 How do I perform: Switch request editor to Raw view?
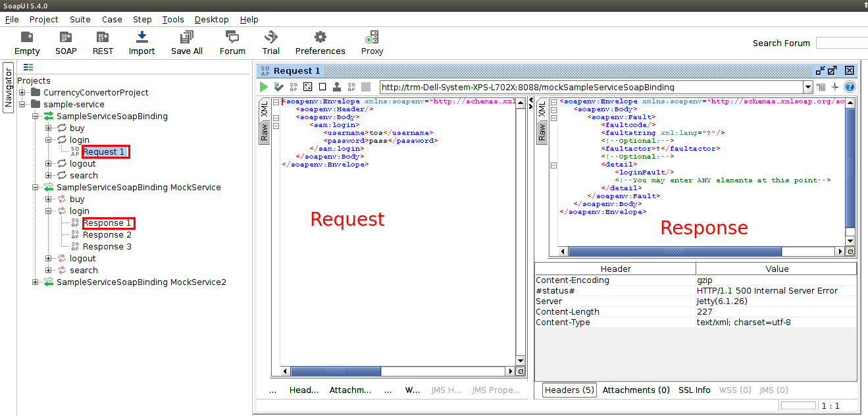(x=264, y=130)
